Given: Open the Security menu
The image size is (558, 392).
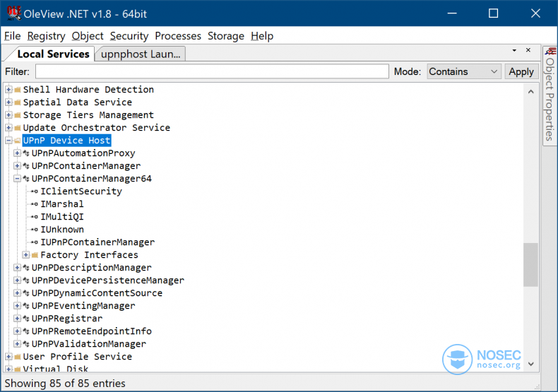Looking at the screenshot, I should coord(129,36).
